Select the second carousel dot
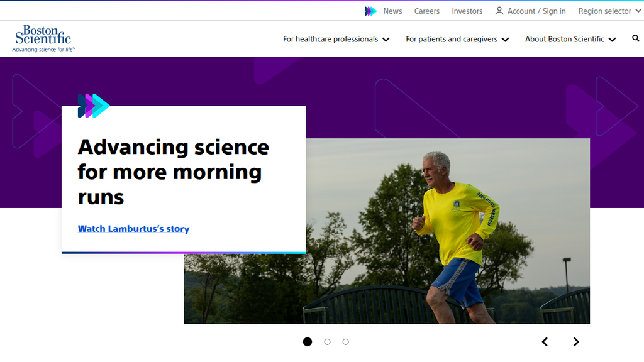 click(327, 342)
